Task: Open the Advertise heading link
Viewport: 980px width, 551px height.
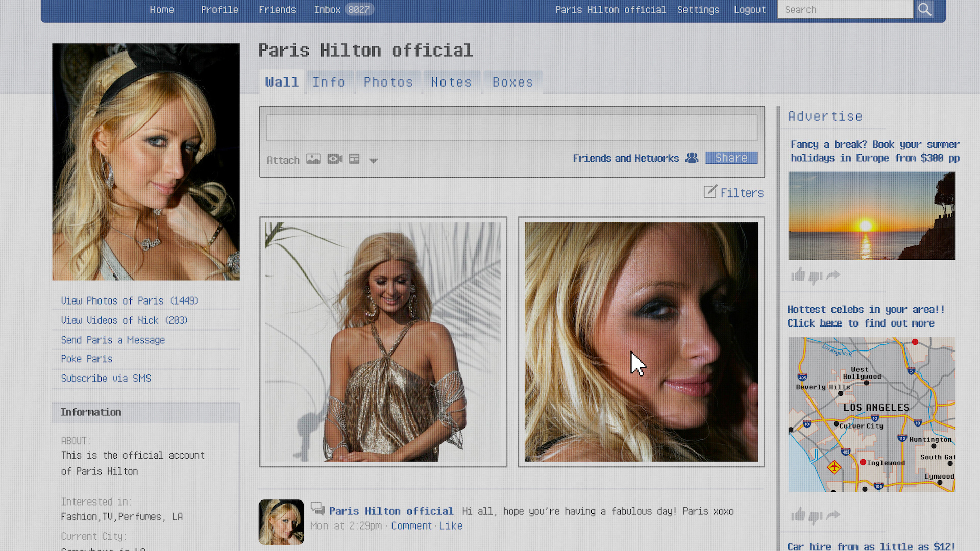Action: click(x=825, y=116)
